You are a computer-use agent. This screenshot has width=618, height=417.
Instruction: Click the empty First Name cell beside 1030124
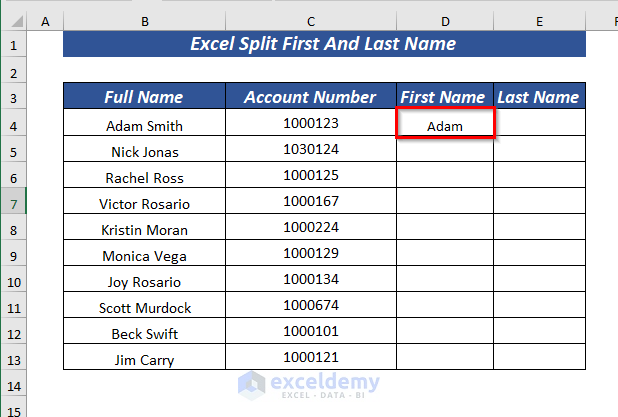pos(445,152)
